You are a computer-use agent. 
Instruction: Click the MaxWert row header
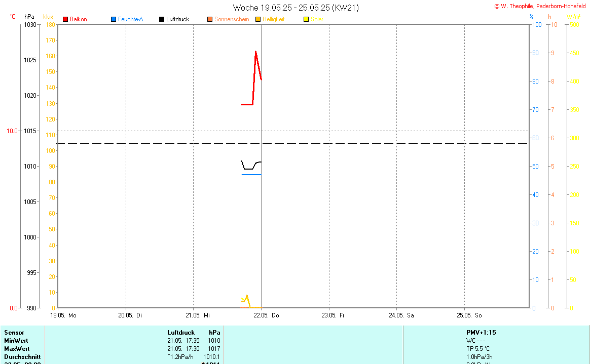point(17,349)
